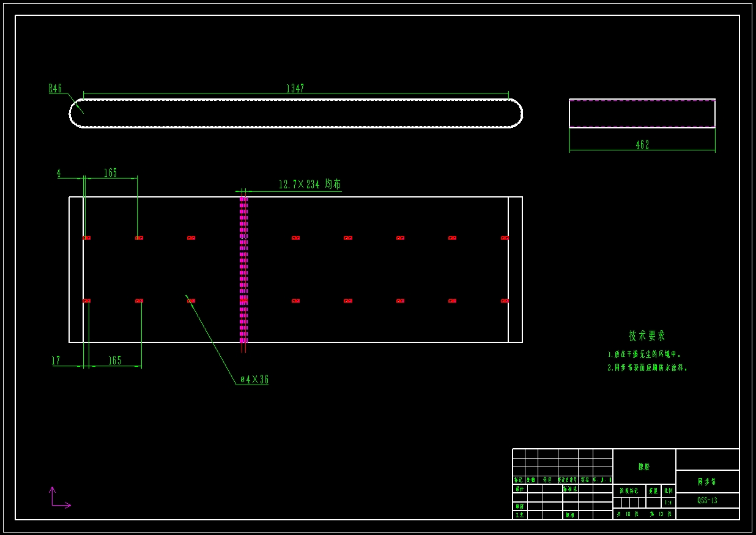Click the R46 radius dimension label
756x535 pixels.
pos(55,89)
